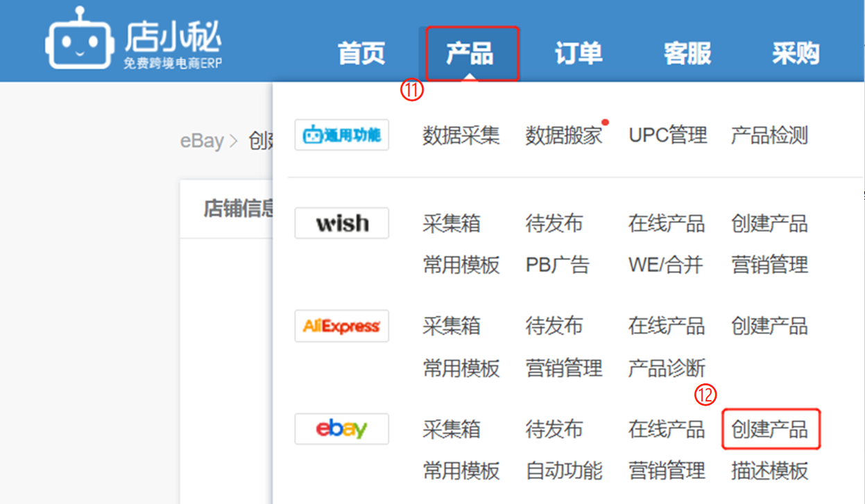Open 采集箱 in the wish row
865x504 pixels.
(452, 224)
